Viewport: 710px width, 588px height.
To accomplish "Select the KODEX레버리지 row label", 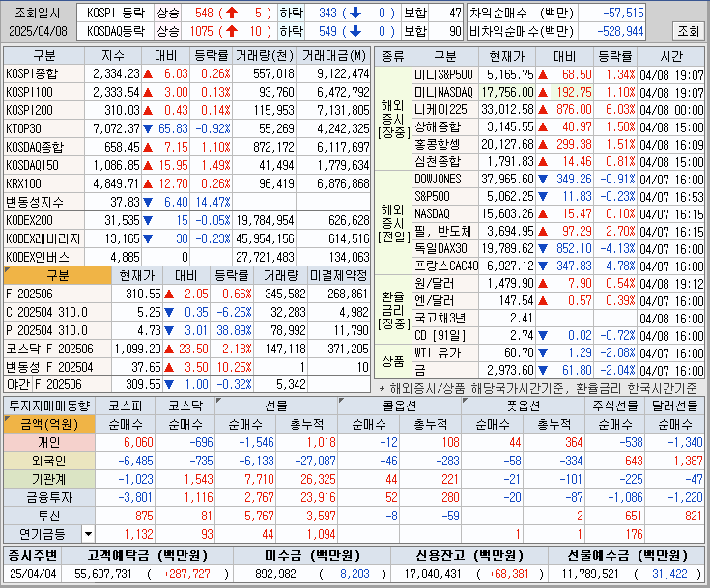I will tap(43, 238).
